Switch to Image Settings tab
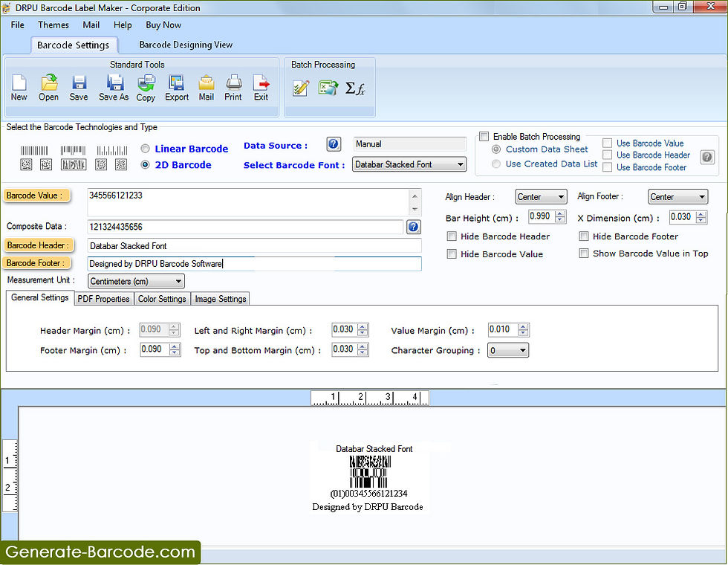Screen dimensions: 728x565 [x=221, y=299]
